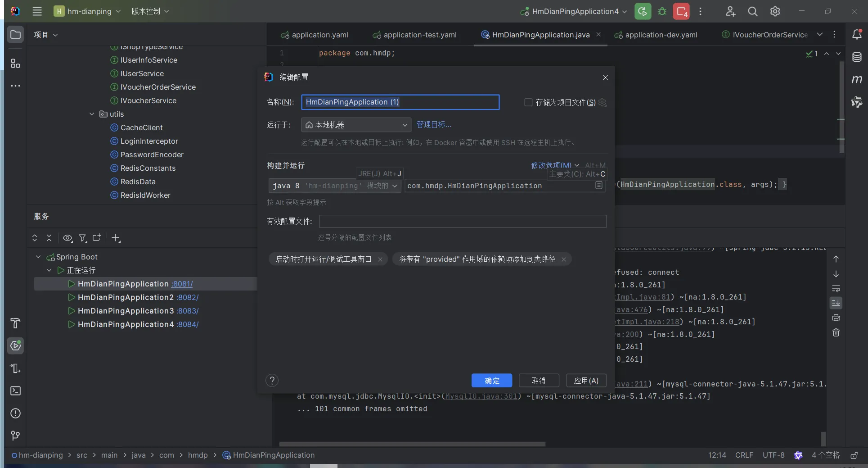Collapse the running services group node

(x=49, y=270)
